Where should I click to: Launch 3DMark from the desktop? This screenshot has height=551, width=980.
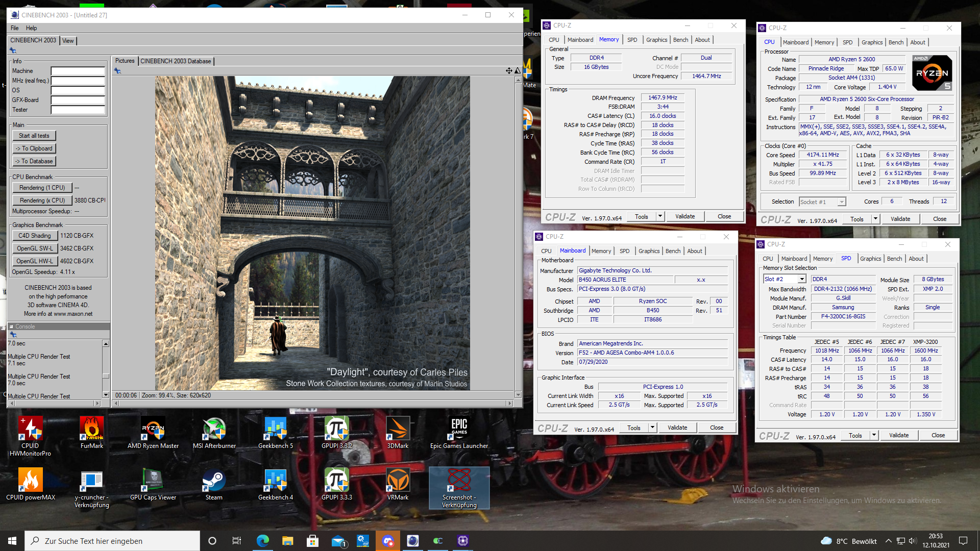pyautogui.click(x=398, y=432)
